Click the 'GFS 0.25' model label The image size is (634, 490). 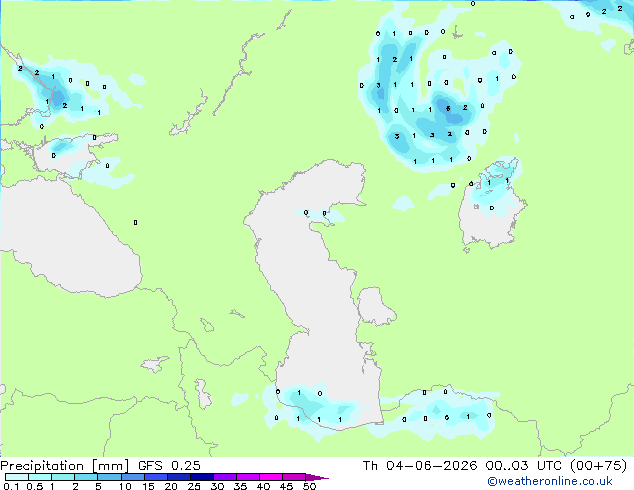[x=169, y=466]
